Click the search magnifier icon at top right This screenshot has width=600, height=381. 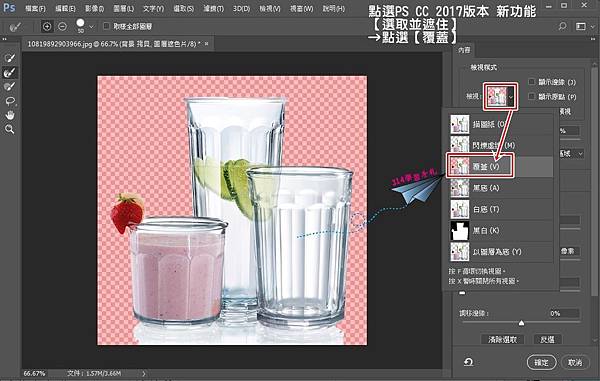(562, 26)
